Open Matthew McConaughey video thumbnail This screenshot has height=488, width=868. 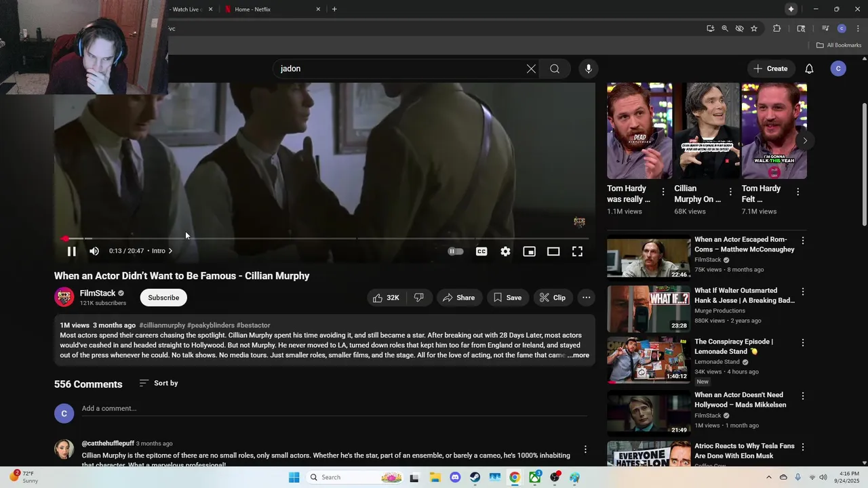pos(648,257)
